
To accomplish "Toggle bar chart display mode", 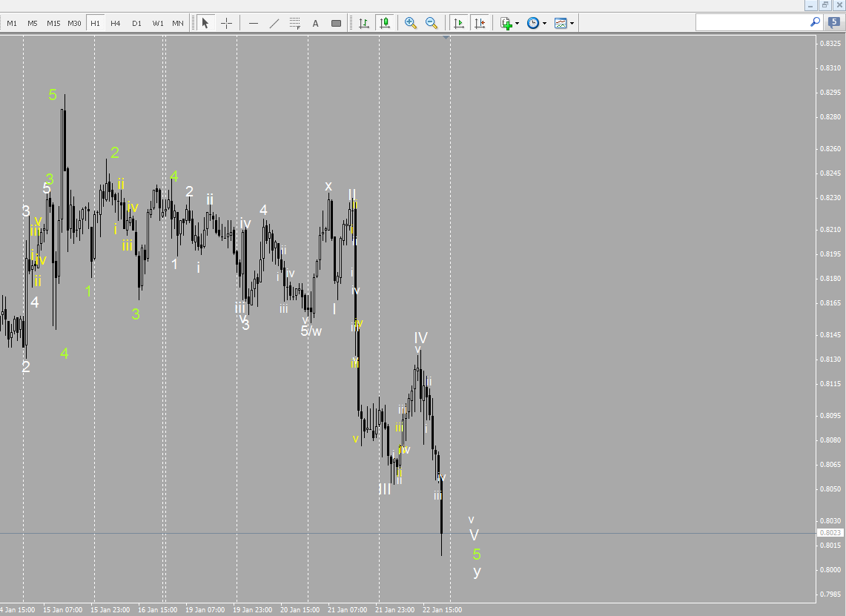I will coord(363,23).
